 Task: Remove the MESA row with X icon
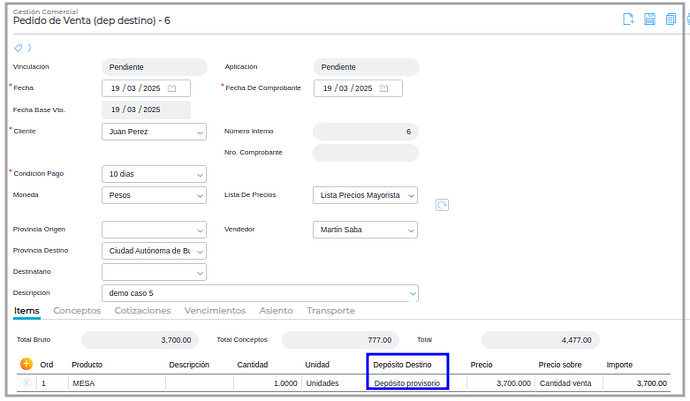tap(26, 383)
